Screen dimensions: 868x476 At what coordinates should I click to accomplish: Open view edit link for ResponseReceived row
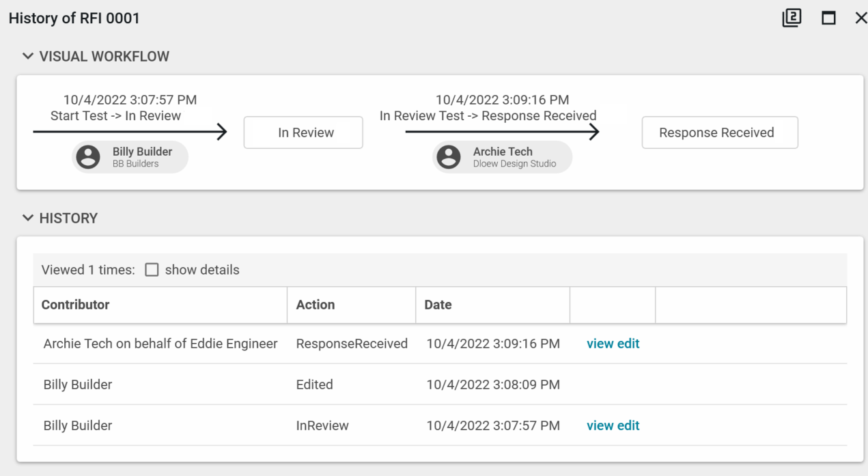point(613,344)
